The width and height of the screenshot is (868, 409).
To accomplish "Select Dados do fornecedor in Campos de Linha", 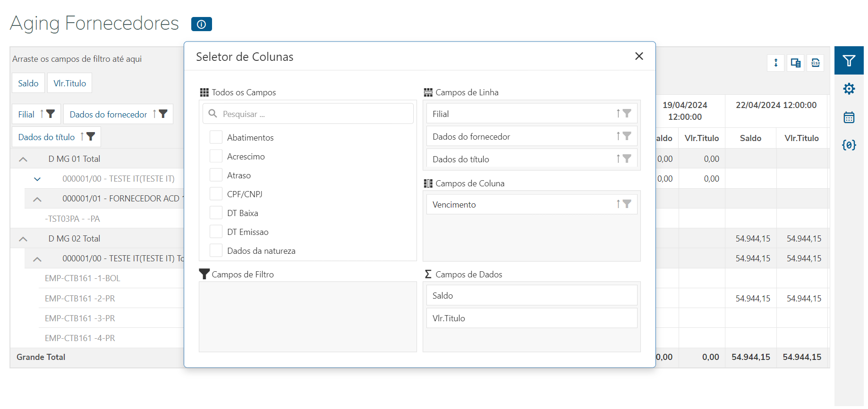I will tap(519, 137).
